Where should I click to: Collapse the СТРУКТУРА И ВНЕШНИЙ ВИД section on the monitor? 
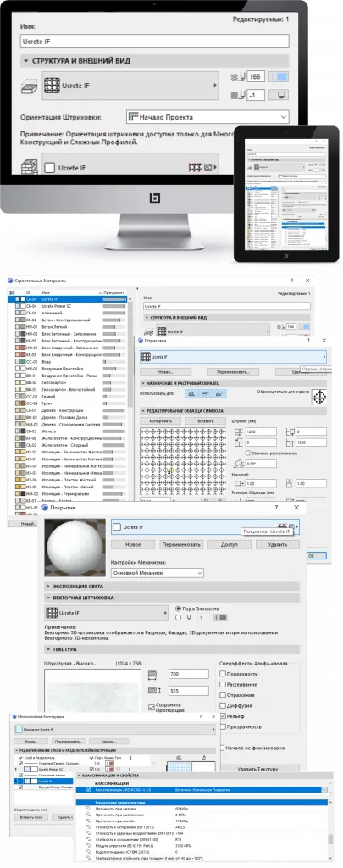(25, 60)
